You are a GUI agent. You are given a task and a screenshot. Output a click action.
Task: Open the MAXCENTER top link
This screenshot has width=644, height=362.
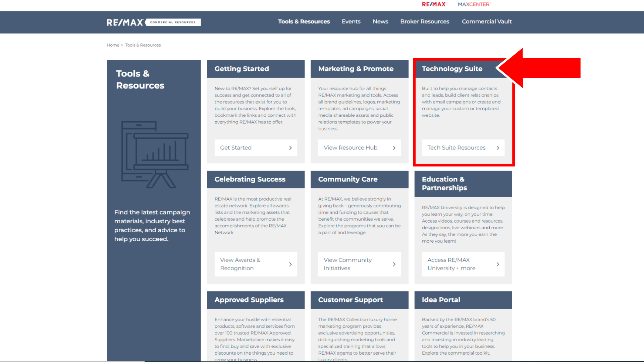tap(474, 4)
